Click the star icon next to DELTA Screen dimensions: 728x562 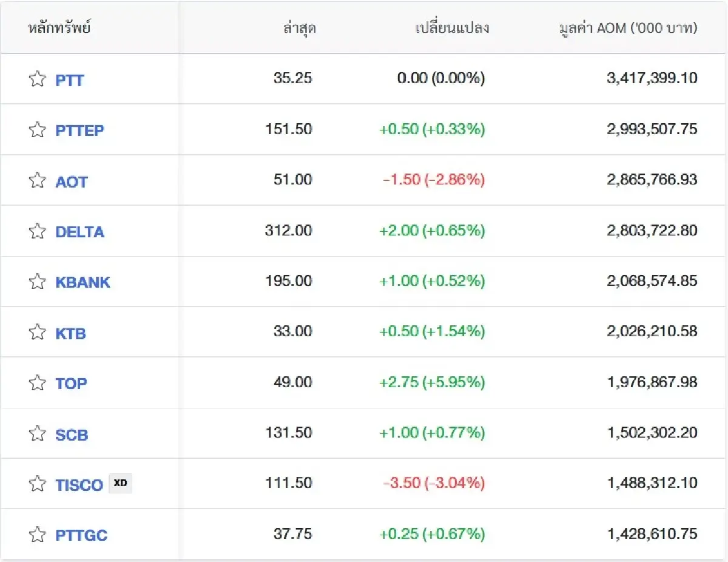(38, 231)
